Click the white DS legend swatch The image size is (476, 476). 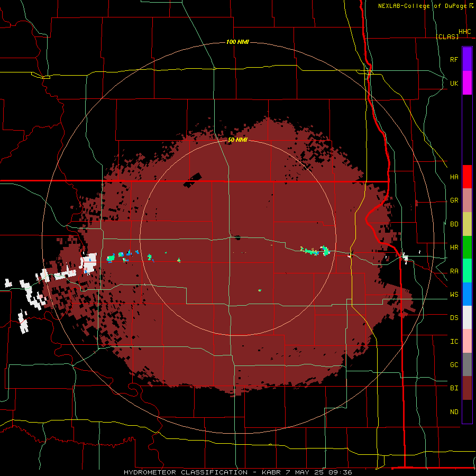pyautogui.click(x=467, y=317)
